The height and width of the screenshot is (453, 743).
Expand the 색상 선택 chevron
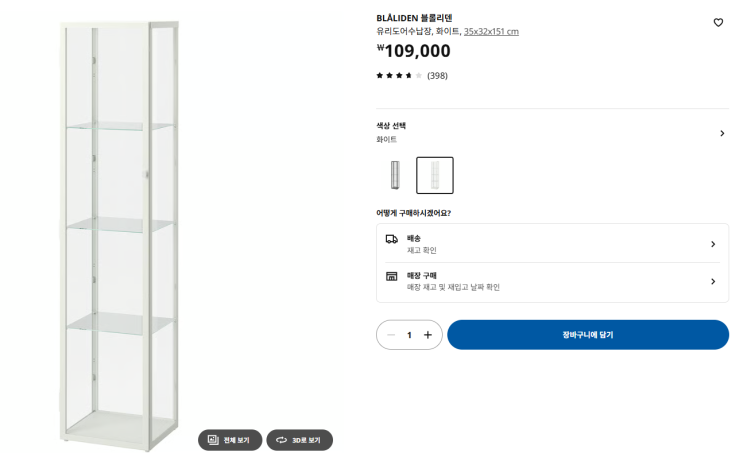pyautogui.click(x=722, y=133)
